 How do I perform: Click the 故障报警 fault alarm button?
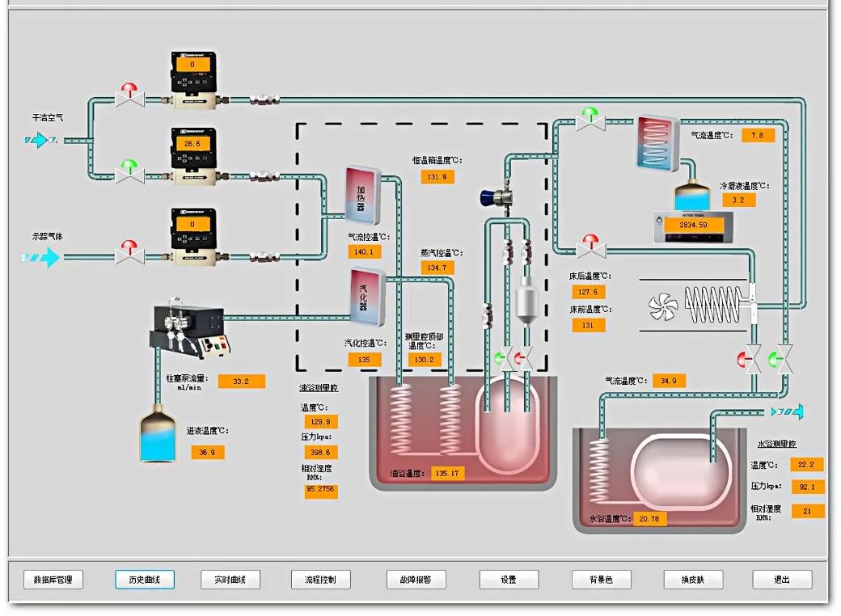pos(416,580)
